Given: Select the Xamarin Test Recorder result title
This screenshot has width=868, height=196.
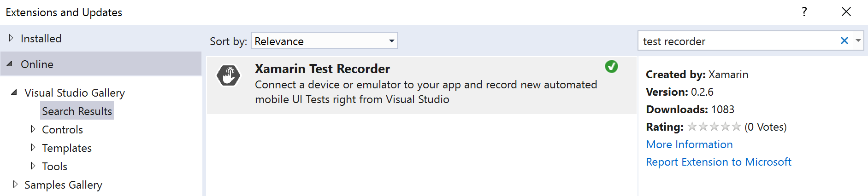Looking at the screenshot, I should pos(322,69).
